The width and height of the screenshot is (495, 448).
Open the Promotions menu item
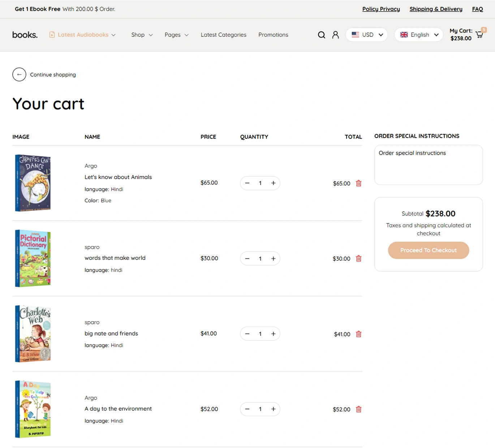click(x=273, y=35)
